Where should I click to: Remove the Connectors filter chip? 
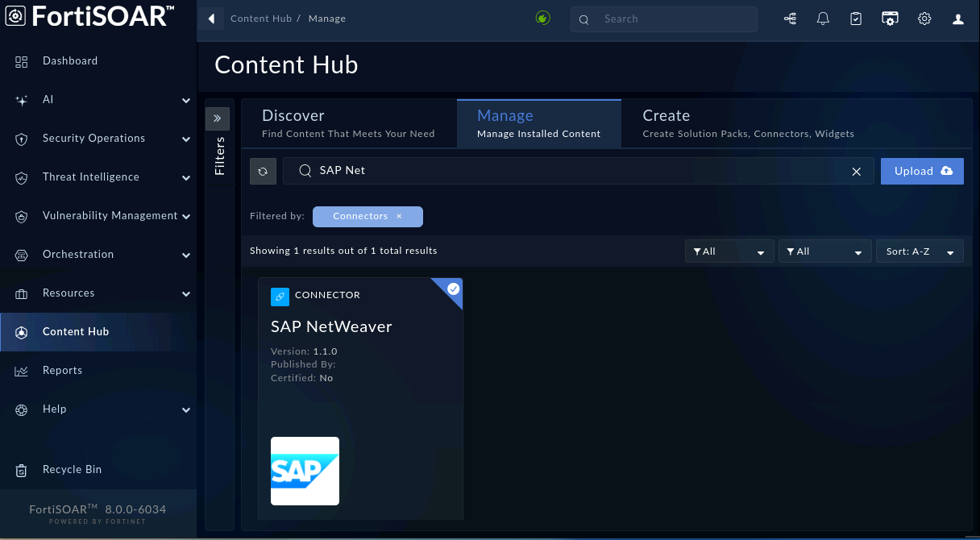[399, 216]
